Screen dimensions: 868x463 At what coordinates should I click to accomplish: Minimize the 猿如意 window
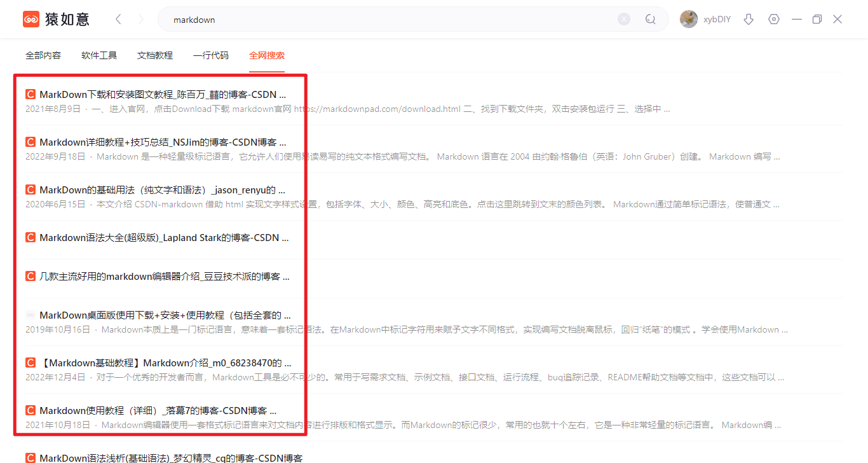click(796, 19)
